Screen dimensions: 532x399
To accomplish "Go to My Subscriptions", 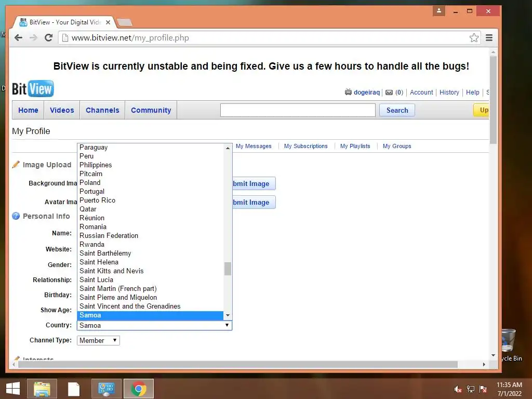I will pos(305,146).
